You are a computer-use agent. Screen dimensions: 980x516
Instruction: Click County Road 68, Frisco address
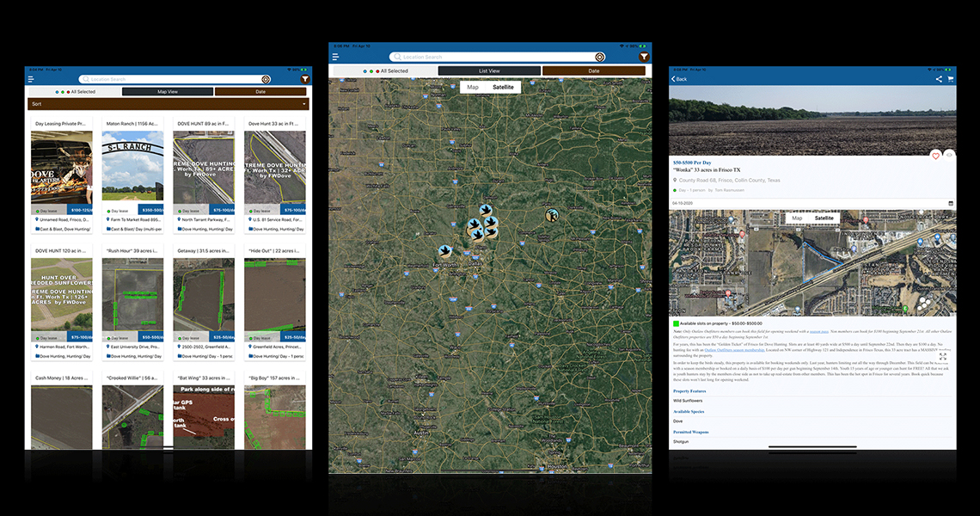point(729,180)
